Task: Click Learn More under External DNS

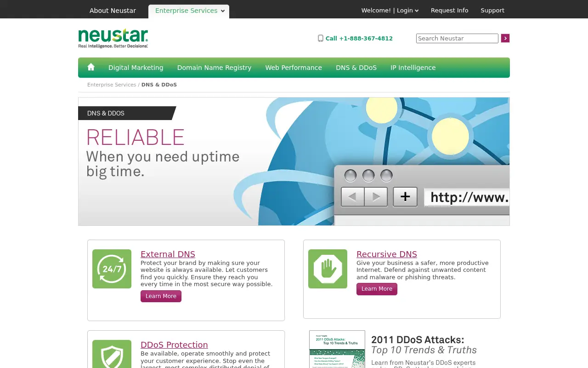Action: tap(161, 296)
